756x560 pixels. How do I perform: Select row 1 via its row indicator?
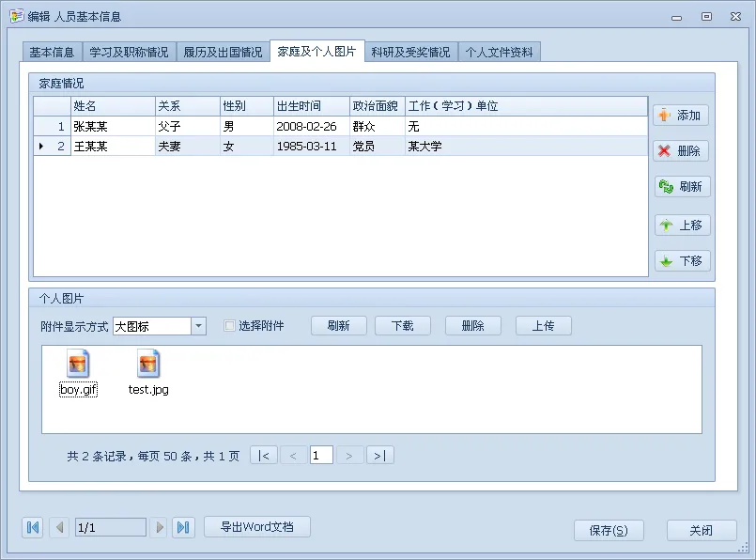tap(52, 126)
